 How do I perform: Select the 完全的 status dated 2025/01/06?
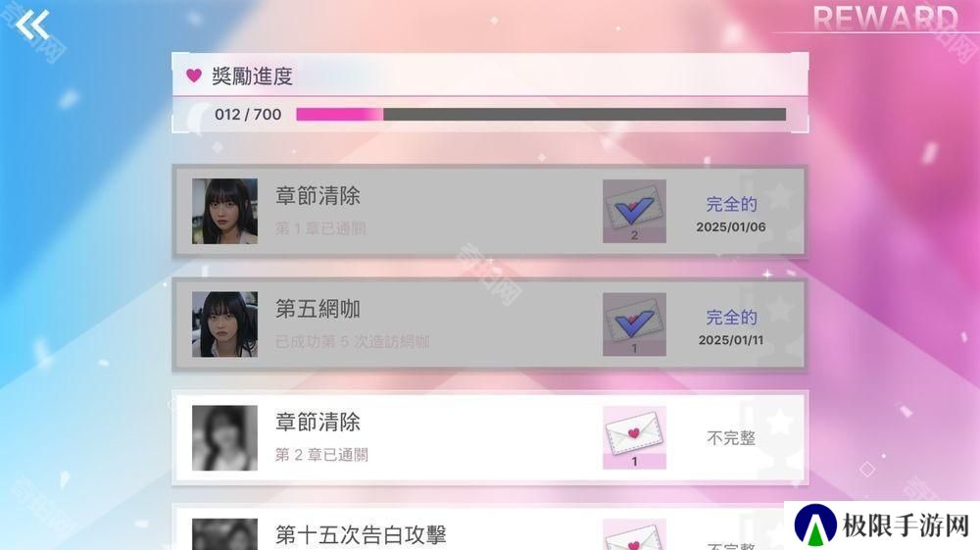click(731, 204)
